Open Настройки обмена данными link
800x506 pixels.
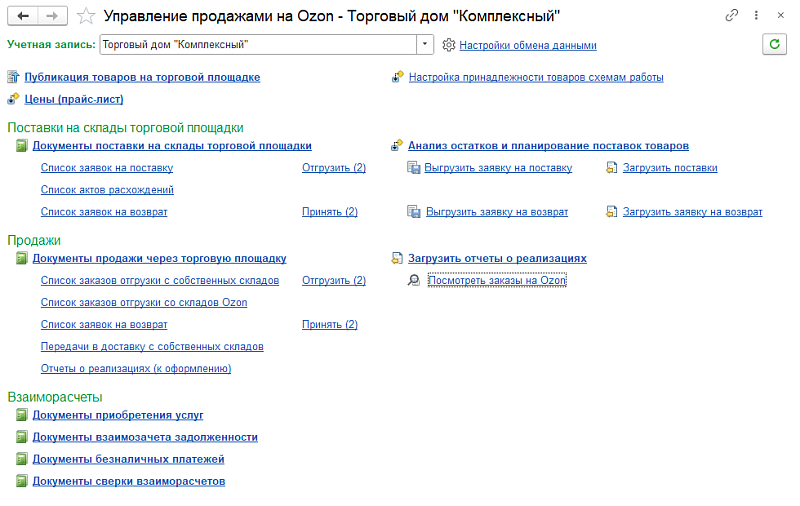528,45
